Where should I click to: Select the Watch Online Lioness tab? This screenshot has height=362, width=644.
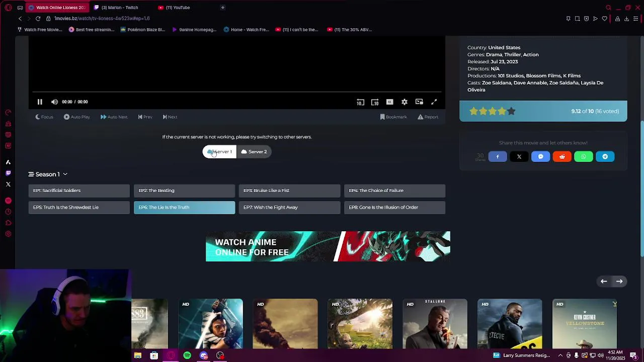[57, 8]
